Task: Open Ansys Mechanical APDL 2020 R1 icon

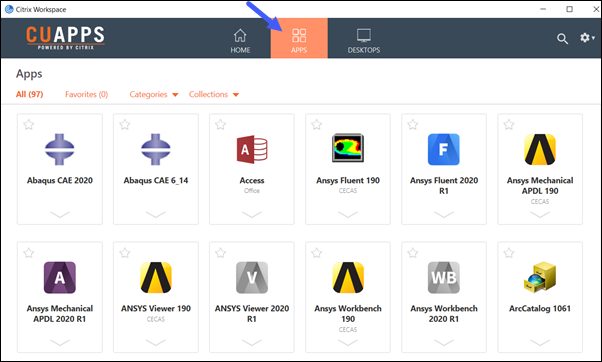Action: click(x=60, y=278)
